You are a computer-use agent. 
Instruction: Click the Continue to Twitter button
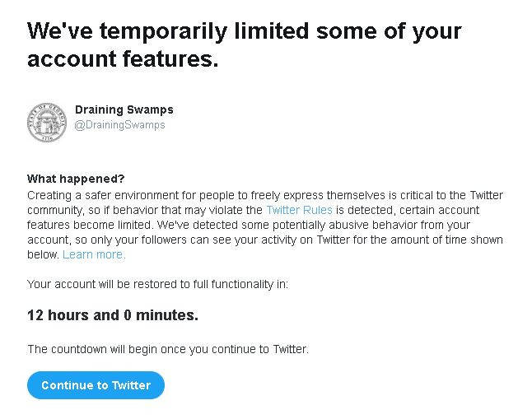click(96, 385)
